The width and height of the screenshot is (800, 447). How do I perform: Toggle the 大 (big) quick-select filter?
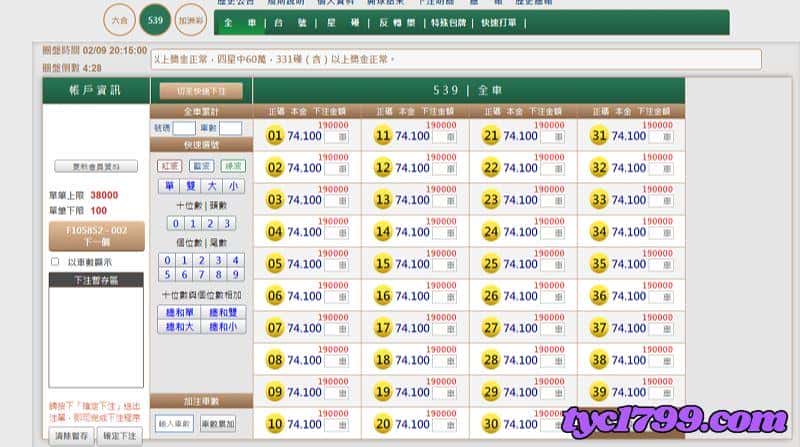[212, 186]
